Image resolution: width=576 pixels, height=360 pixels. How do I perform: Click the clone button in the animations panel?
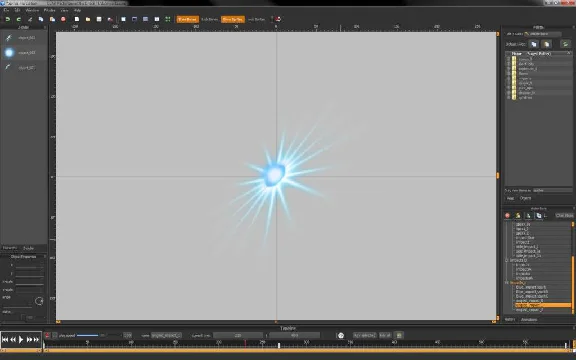tap(565, 216)
